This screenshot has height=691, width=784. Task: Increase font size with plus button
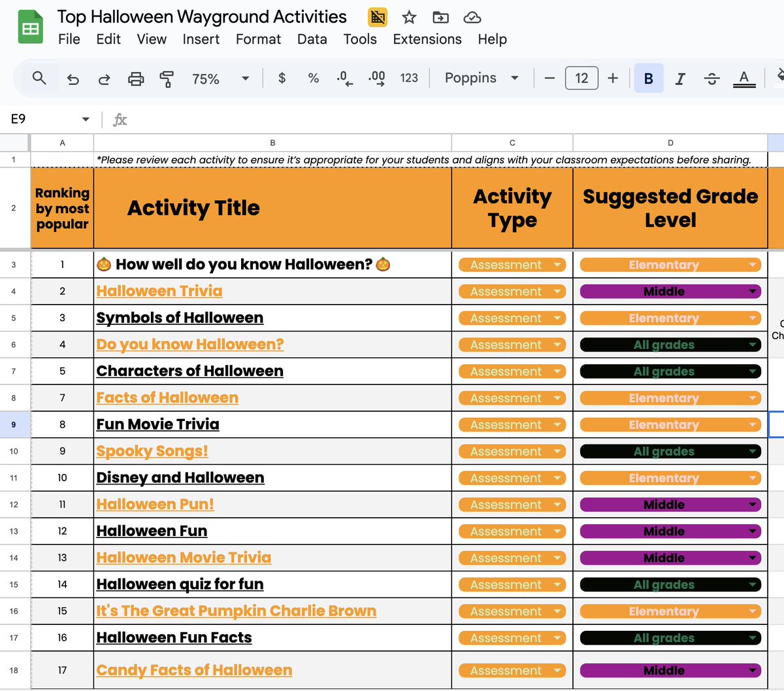tap(613, 78)
